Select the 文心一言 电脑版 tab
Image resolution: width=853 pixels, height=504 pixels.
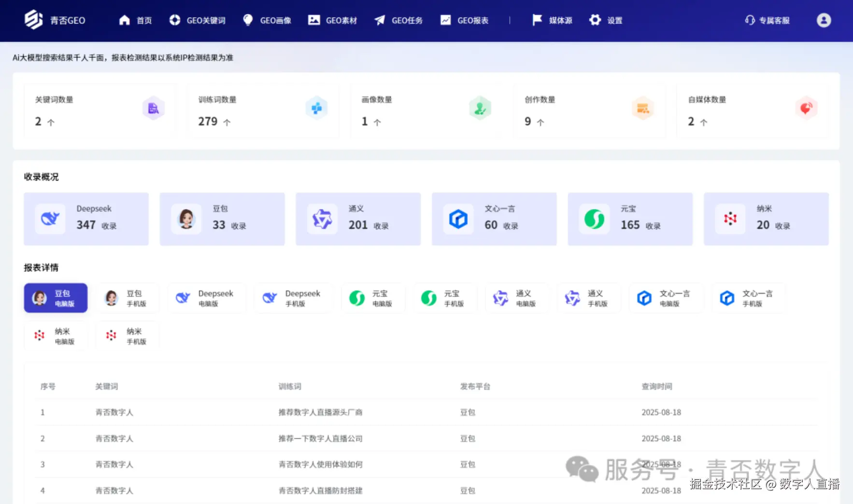point(667,298)
